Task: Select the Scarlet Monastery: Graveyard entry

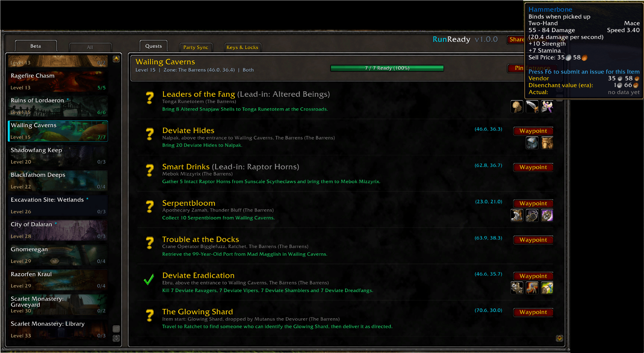Action: 58,305
